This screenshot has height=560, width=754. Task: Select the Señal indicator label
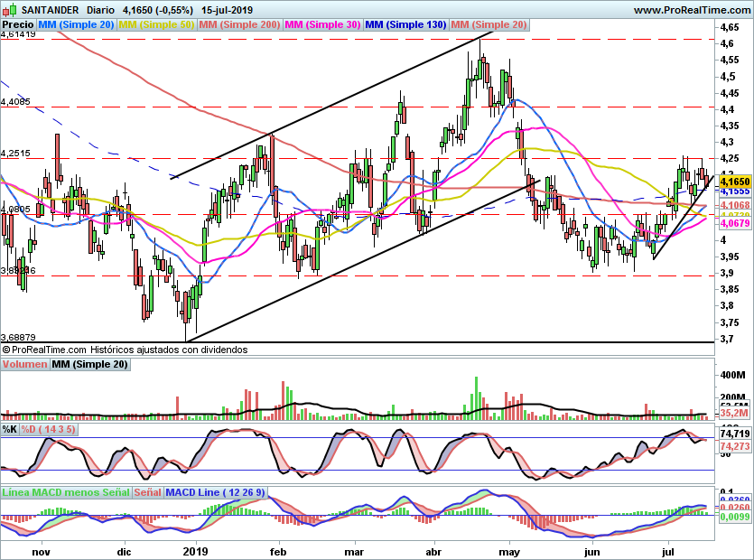click(147, 492)
